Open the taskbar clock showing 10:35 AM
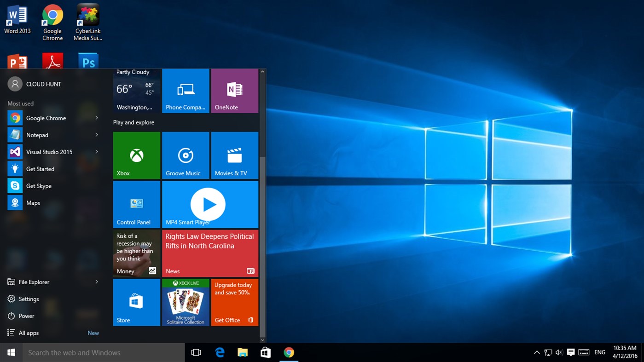Screen dimensions: 644x362 625,352
